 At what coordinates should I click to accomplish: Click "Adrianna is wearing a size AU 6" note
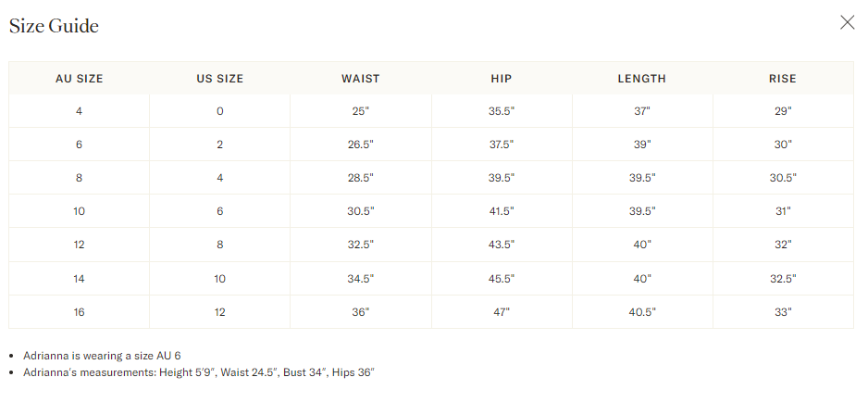(x=102, y=356)
